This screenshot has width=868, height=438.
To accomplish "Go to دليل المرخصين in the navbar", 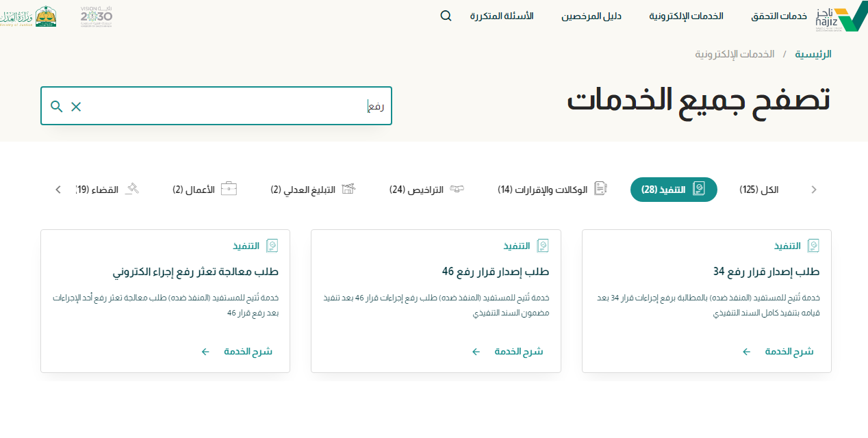I will coord(591,16).
